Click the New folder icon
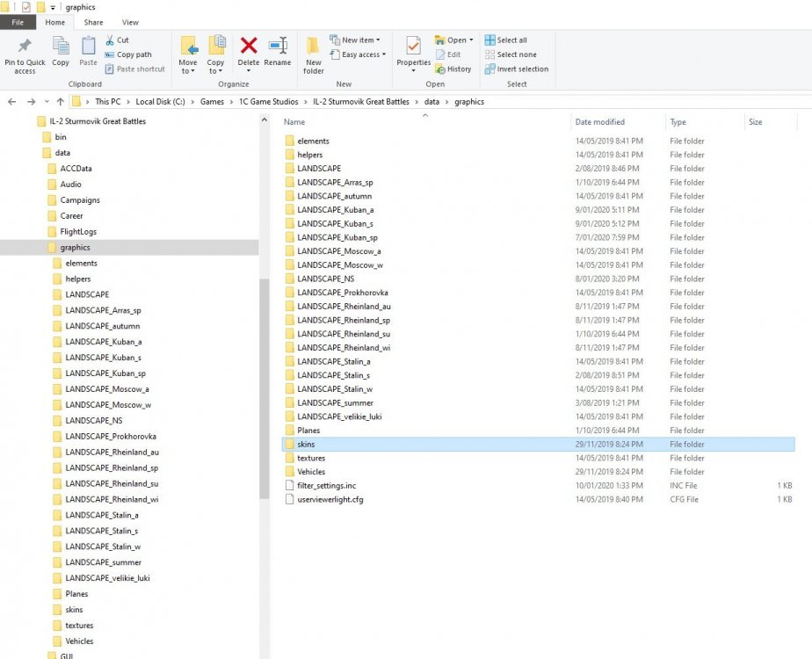The image size is (812, 659). 313,53
